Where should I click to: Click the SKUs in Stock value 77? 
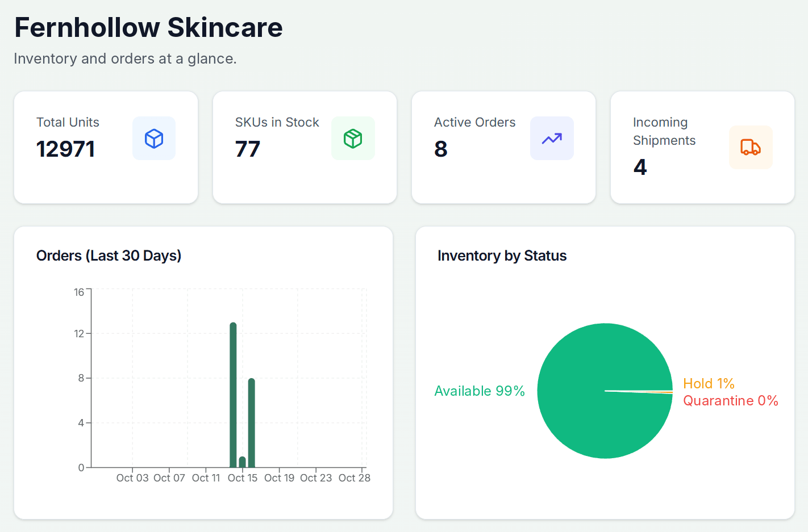coord(248,149)
